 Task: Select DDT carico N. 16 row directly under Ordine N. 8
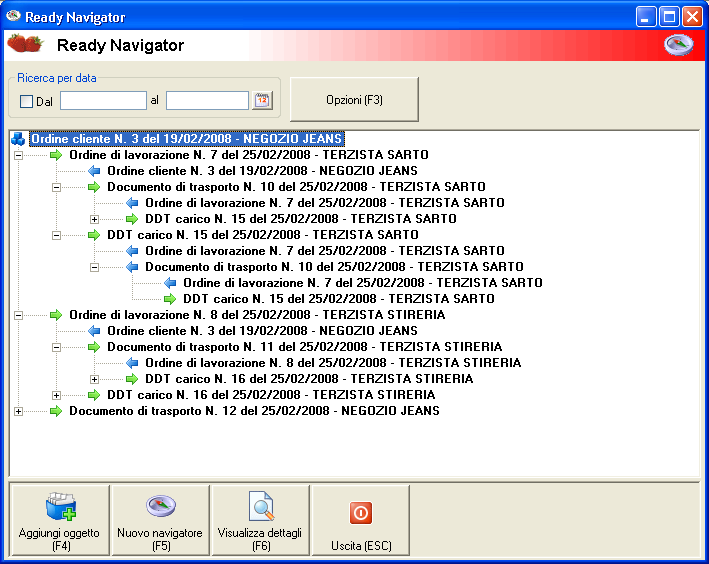[x=271, y=395]
